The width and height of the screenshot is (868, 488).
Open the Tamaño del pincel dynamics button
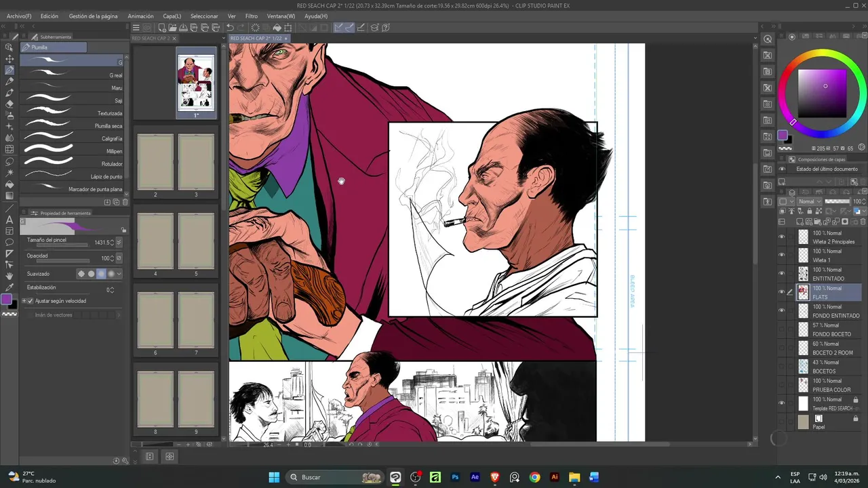click(x=119, y=242)
